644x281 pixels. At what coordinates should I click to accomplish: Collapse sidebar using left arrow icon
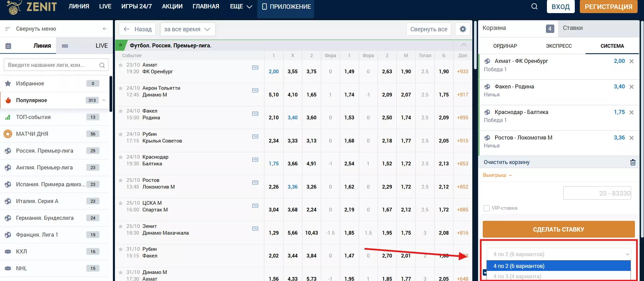pos(105,29)
